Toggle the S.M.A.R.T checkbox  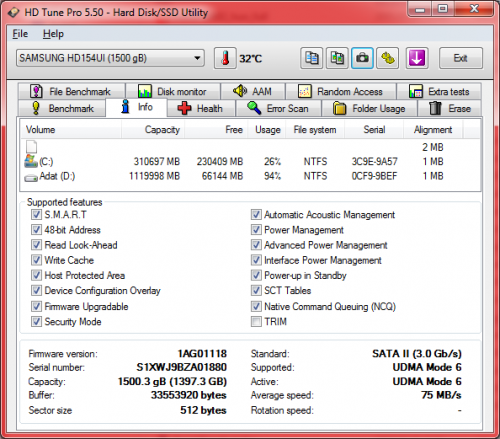[x=36, y=214]
